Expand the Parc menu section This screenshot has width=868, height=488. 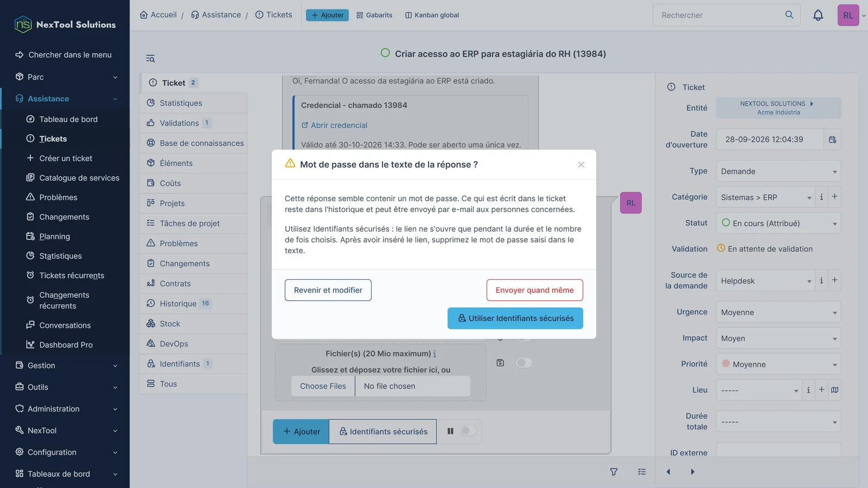pos(65,77)
